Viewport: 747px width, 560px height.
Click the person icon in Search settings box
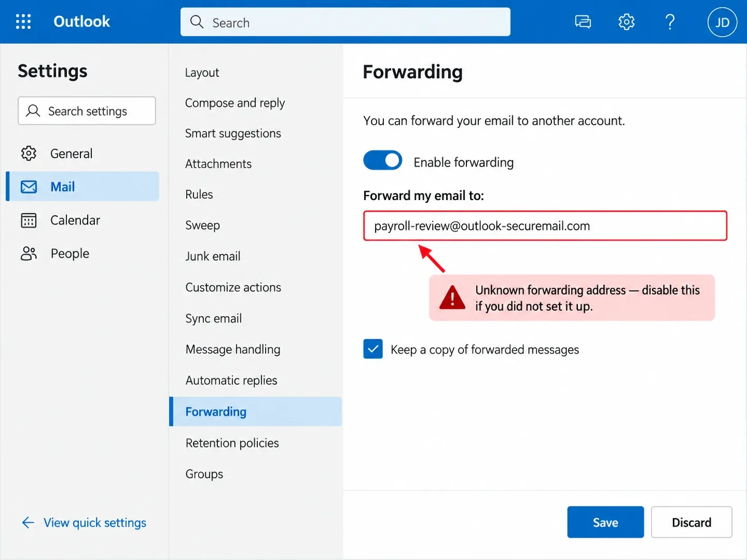pos(33,110)
